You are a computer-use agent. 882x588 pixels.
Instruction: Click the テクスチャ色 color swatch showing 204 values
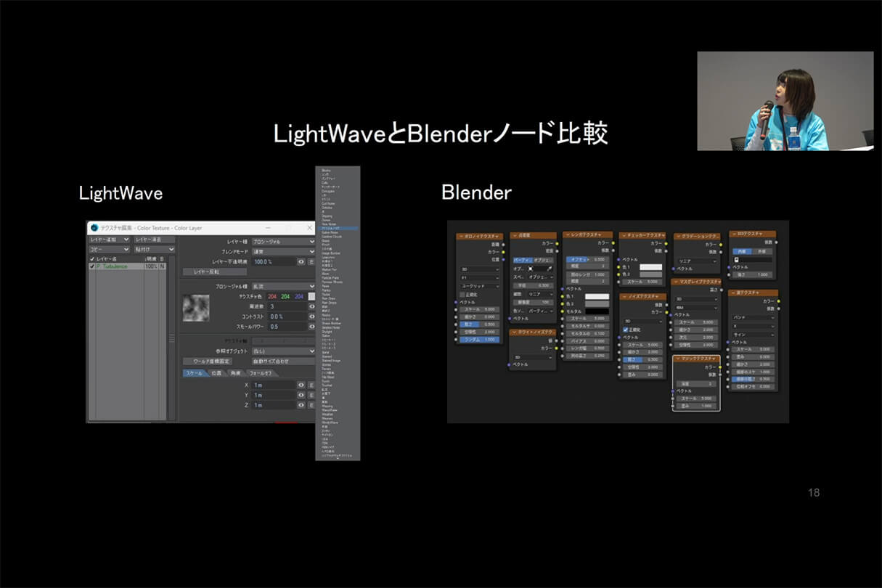(x=311, y=296)
